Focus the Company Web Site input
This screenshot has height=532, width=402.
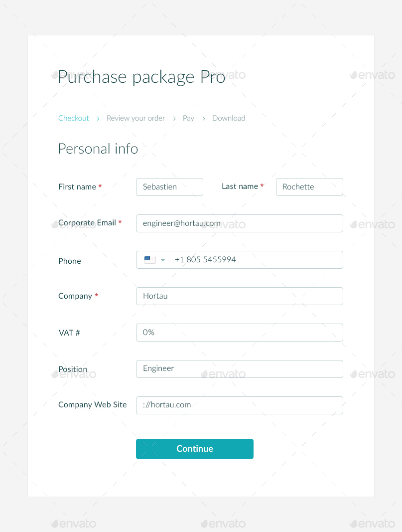tap(239, 405)
